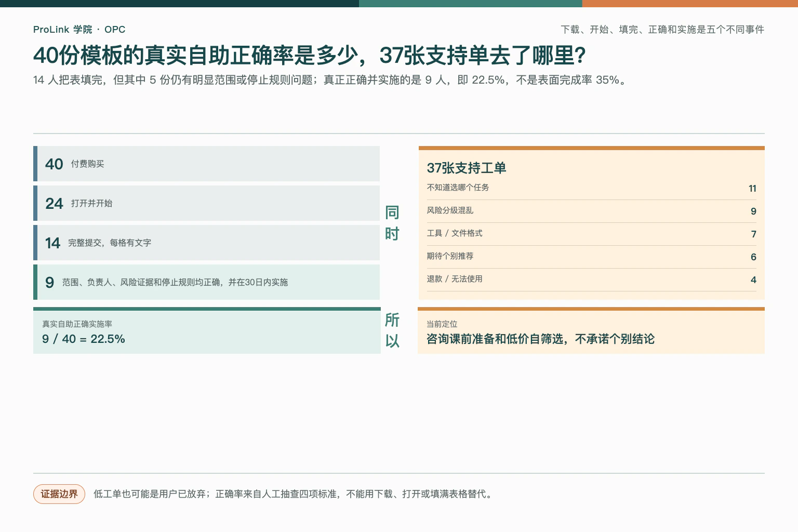Screen dimensions: 798x532
Task: Click the count '11' in the ticket list
Action: click(752, 189)
